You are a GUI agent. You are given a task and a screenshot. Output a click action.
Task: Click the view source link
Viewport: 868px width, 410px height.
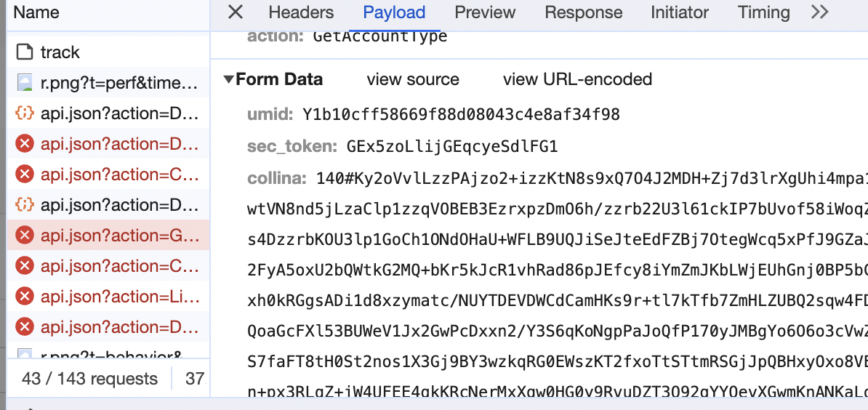coord(413,79)
